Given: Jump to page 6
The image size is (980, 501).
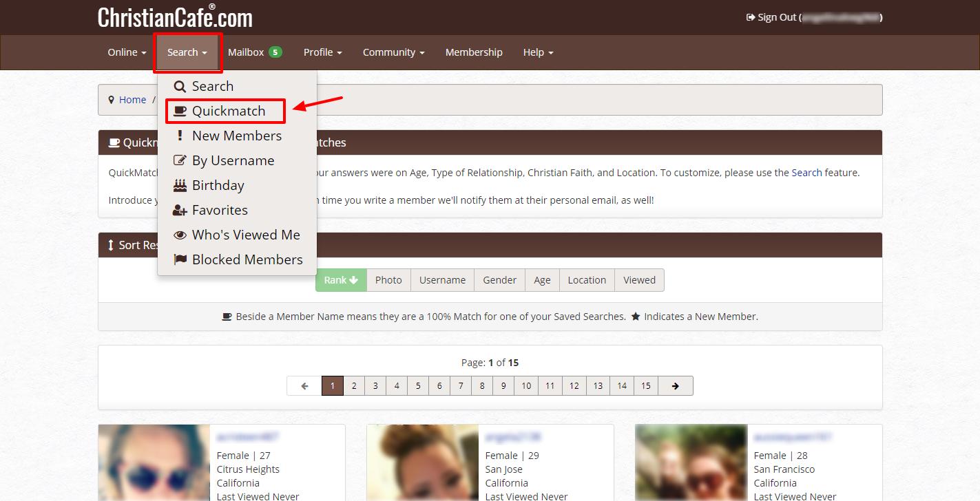Looking at the screenshot, I should point(439,386).
